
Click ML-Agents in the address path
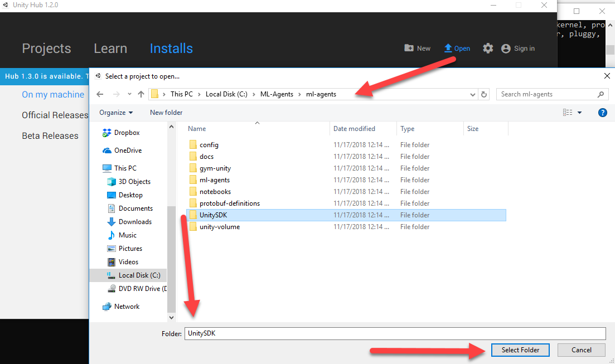click(277, 94)
